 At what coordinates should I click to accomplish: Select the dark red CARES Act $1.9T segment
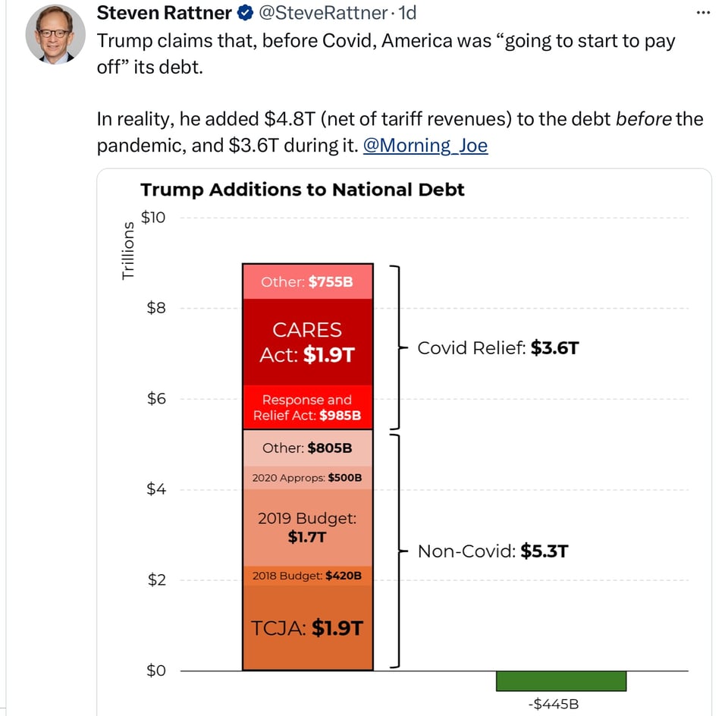(x=307, y=342)
